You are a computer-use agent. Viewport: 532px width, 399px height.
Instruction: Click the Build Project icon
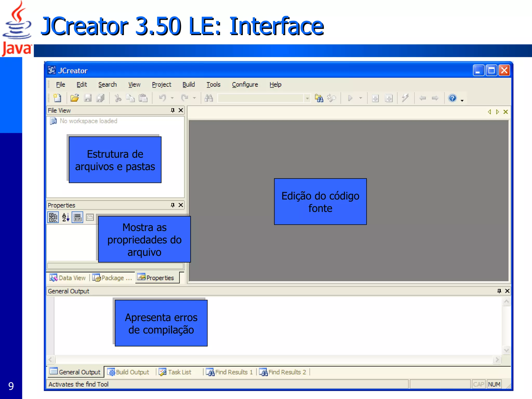389,98
